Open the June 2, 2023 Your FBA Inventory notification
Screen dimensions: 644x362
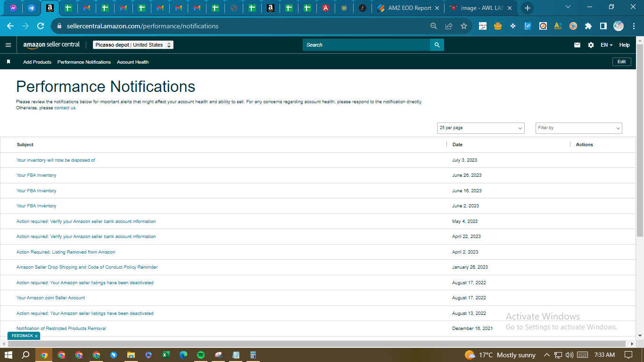pos(36,206)
